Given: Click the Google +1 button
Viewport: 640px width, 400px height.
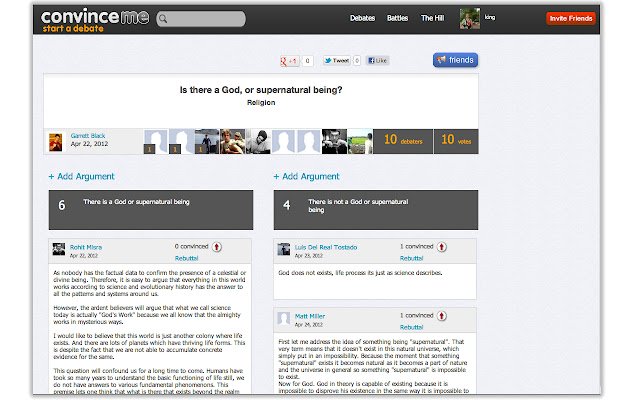Looking at the screenshot, I should tap(289, 61).
